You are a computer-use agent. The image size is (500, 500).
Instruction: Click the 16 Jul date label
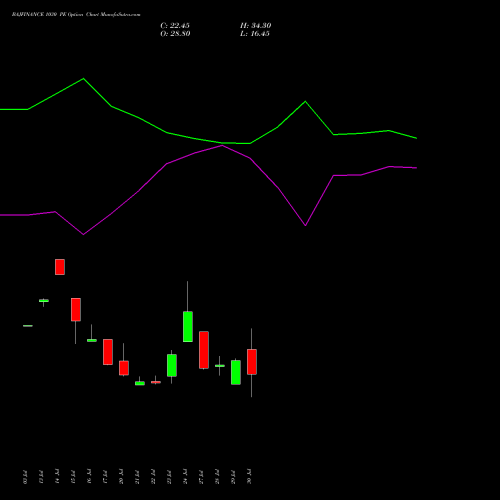(x=89, y=477)
